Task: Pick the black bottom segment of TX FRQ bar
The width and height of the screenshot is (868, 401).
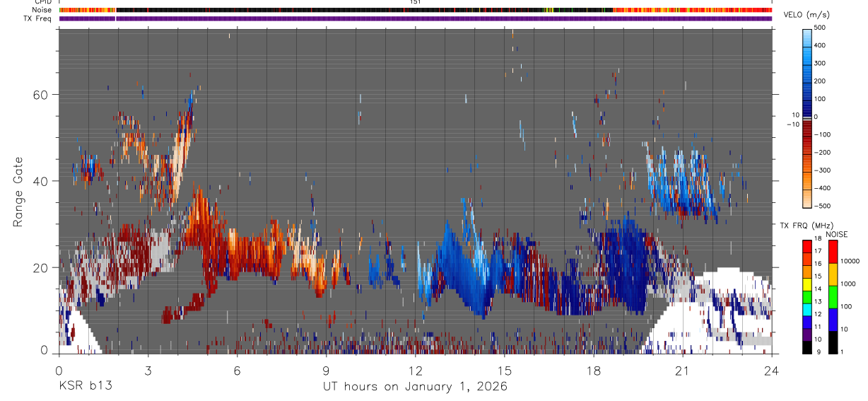Action: click(x=807, y=347)
